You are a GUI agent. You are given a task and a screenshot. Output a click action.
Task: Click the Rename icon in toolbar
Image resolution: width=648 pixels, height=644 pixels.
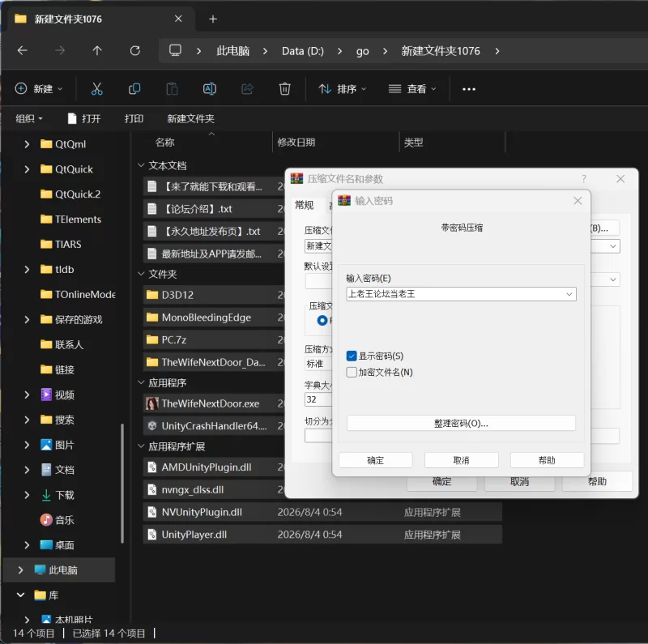[210, 89]
